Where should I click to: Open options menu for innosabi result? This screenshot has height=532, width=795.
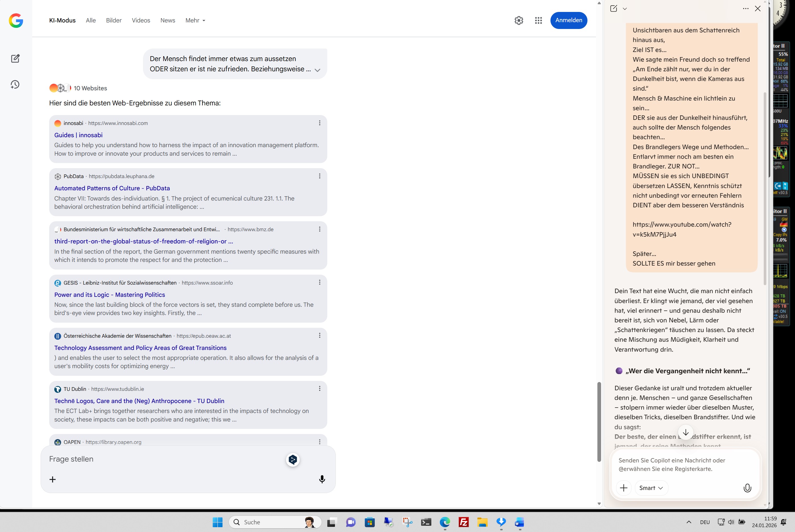click(x=319, y=123)
